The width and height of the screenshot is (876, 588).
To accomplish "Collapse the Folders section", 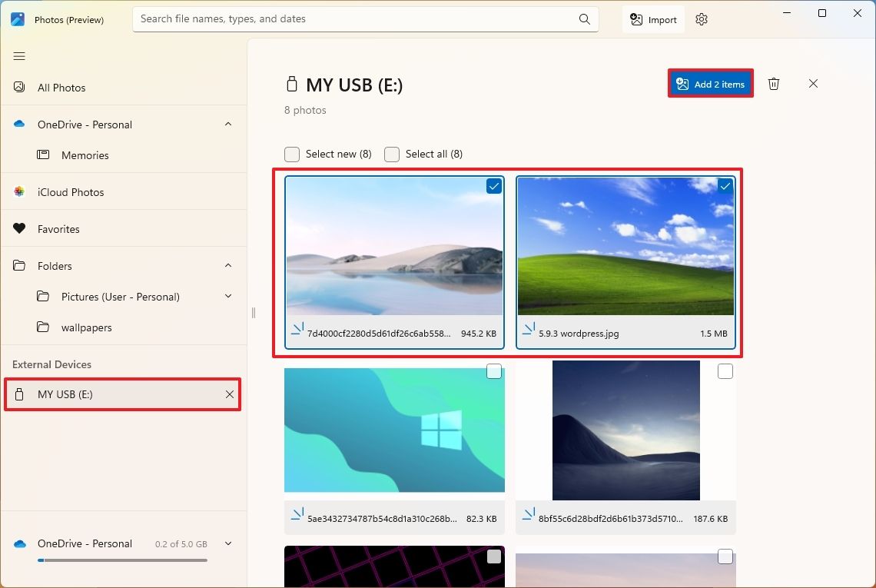I will point(228,265).
